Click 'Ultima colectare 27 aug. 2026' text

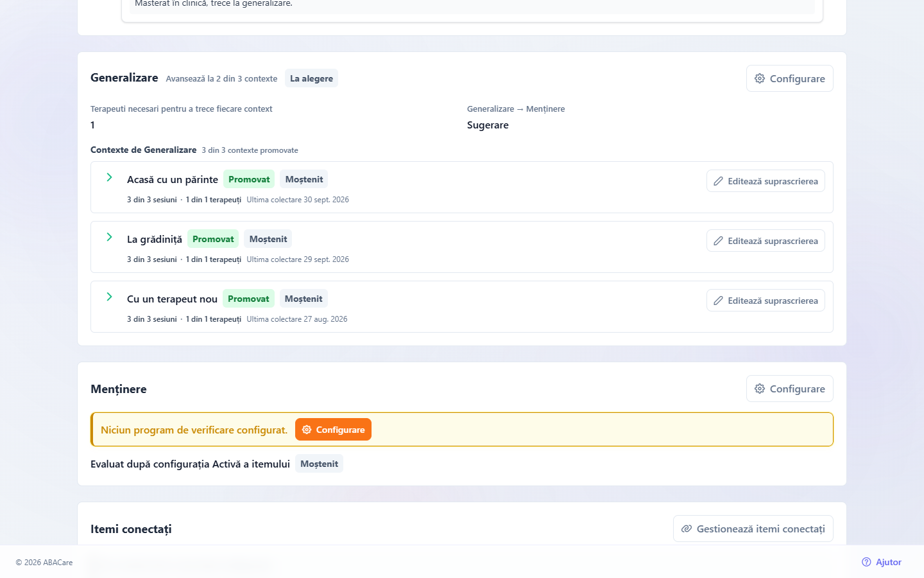pos(297,319)
